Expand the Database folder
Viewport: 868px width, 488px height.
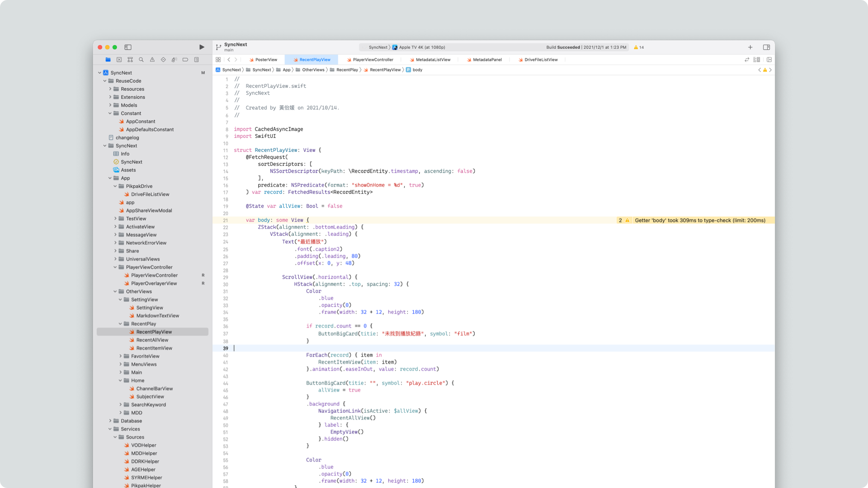pos(110,421)
